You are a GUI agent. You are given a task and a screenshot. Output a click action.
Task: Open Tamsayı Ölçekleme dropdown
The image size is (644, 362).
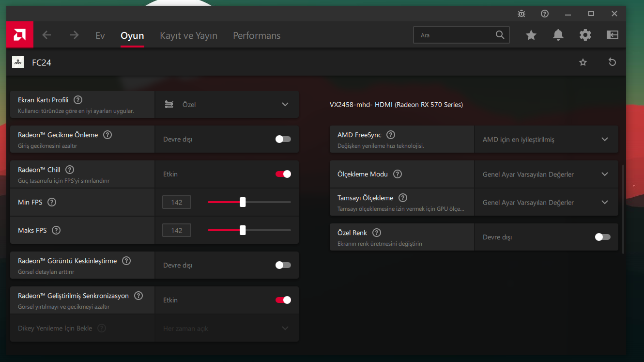[x=546, y=202]
